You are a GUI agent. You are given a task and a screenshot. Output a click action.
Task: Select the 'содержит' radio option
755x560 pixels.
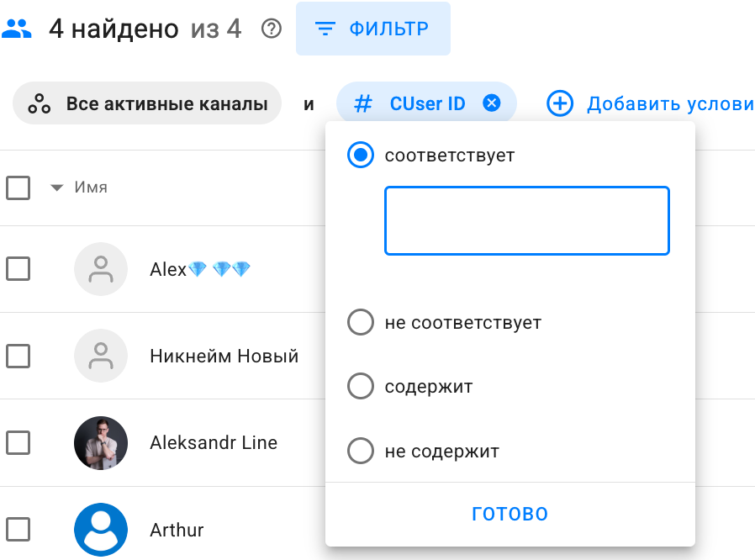(361, 387)
